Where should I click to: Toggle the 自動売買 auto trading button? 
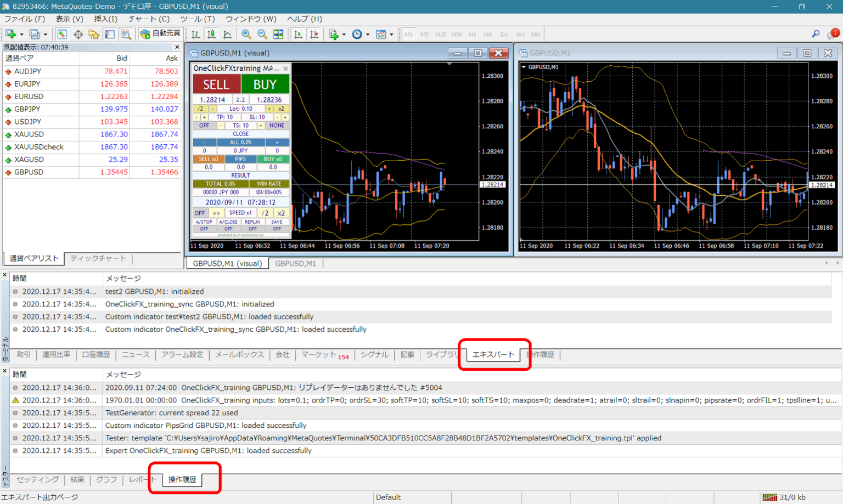[160, 34]
